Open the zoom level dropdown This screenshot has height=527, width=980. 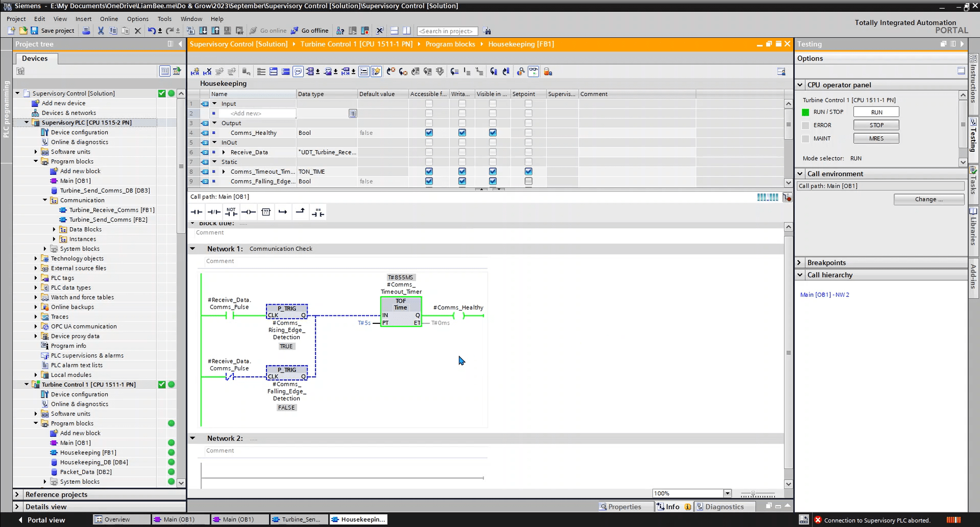pos(727,493)
